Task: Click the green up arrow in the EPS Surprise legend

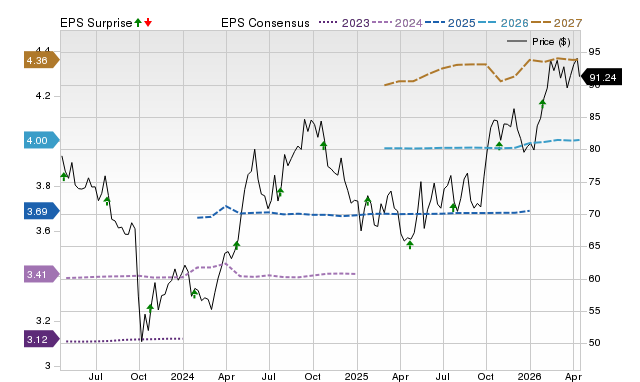Action: pos(138,23)
